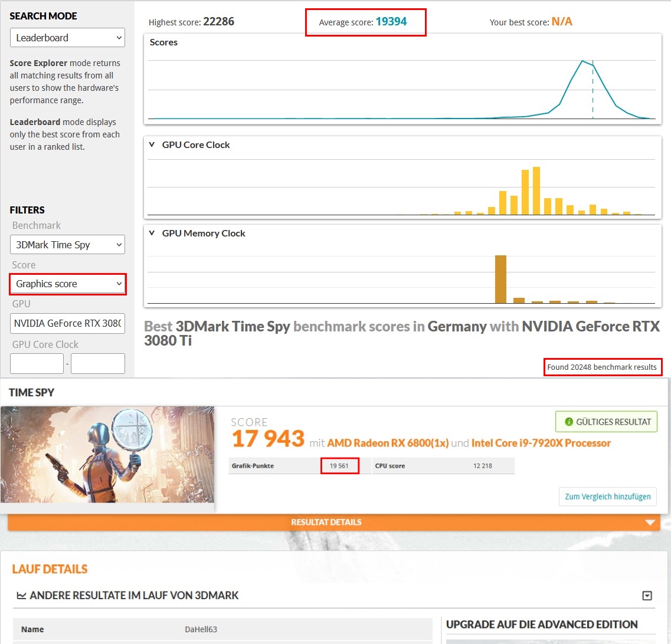671x644 pixels.
Task: Click Your best score N/A
Action: 562,21
